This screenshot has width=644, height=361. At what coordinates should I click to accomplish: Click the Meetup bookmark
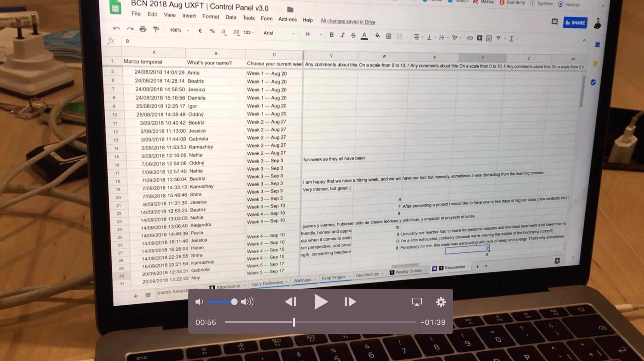click(484, 2)
